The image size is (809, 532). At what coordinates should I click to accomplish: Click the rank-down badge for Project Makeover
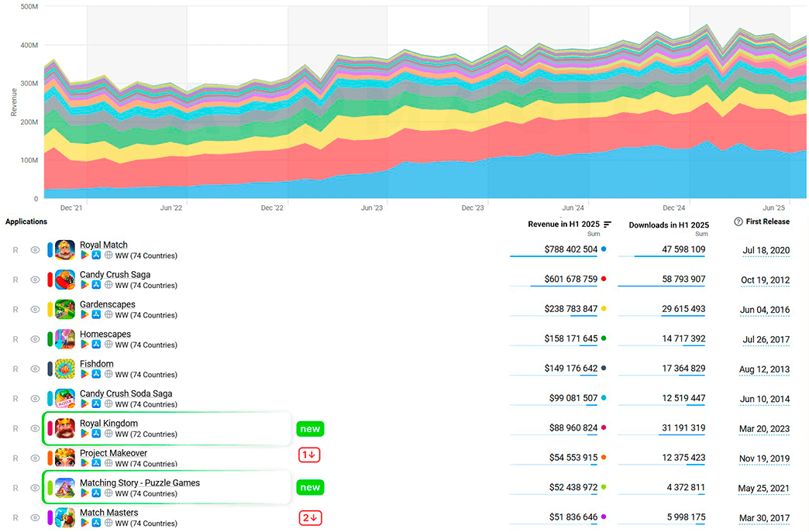(x=309, y=455)
